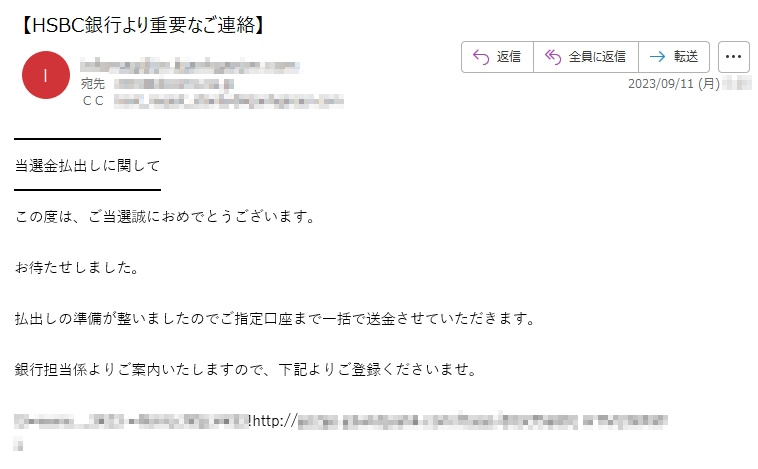Click the blurred CC recipient address
The image size is (758, 469).
click(229, 101)
